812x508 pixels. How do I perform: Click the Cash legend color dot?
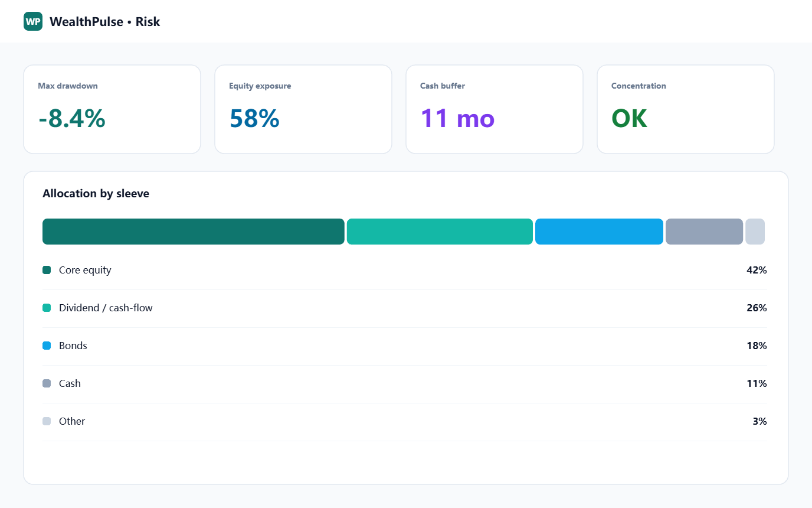click(x=47, y=383)
